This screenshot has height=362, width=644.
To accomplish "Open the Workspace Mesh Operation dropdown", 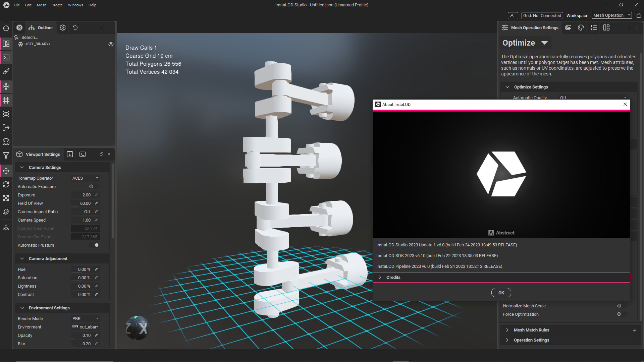I will coord(612,15).
